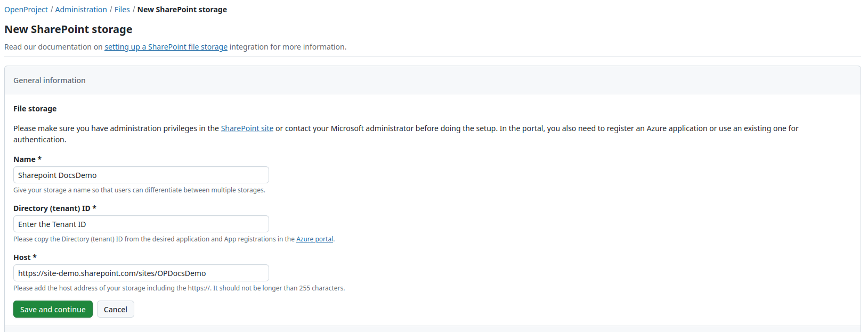The image size is (868, 332).
Task: Click the New SharePoint storage heading
Action: click(68, 29)
